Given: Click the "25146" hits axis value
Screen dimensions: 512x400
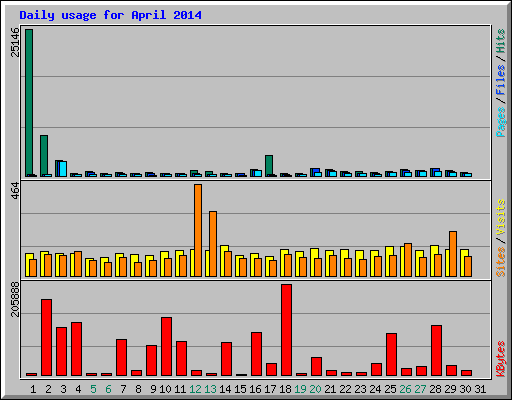Looking at the screenshot, I should point(15,42).
